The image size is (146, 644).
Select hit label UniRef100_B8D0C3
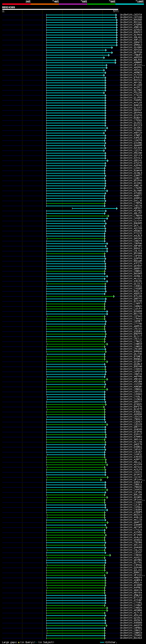(x=131, y=249)
